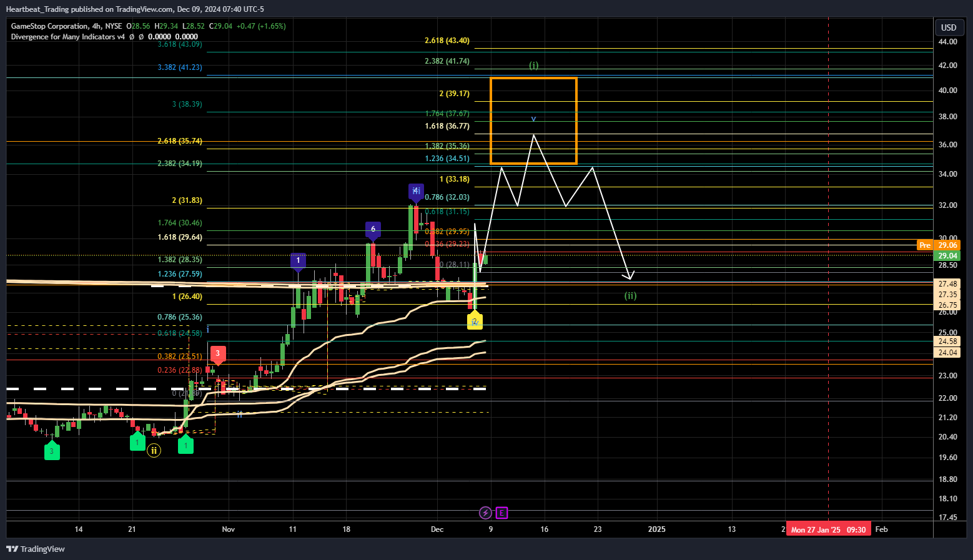
Task: Click Fibonacci label 1.618 (29.64)
Action: 180,237
